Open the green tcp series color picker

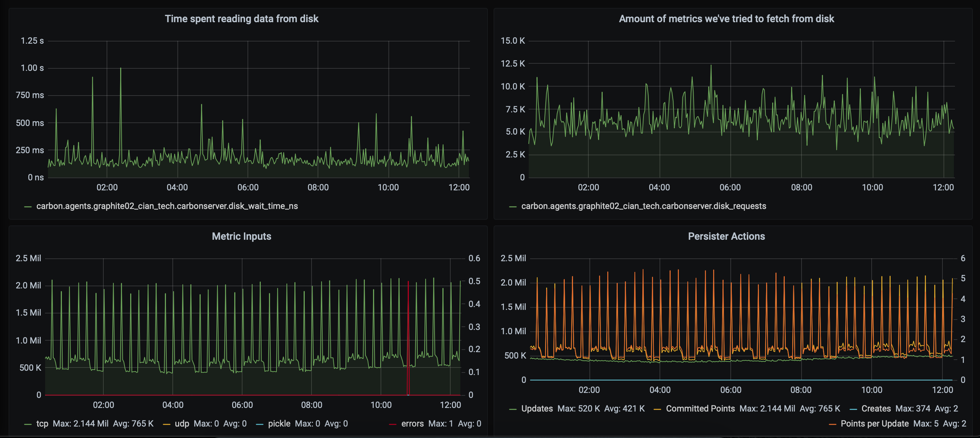coord(28,424)
